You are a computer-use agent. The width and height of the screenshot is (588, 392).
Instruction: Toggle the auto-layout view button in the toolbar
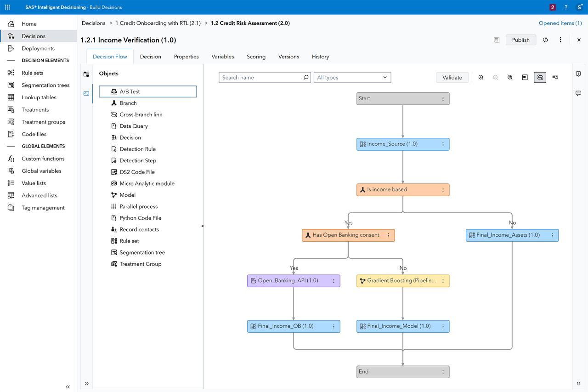540,77
